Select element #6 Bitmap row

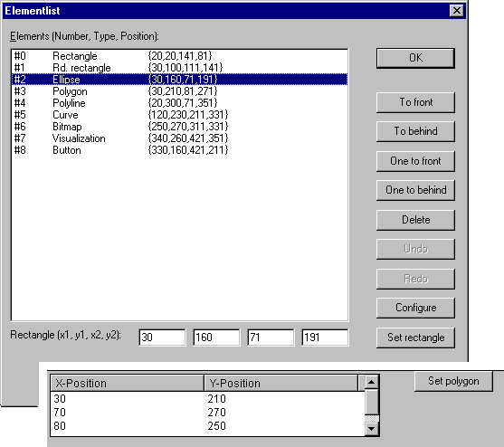point(180,127)
